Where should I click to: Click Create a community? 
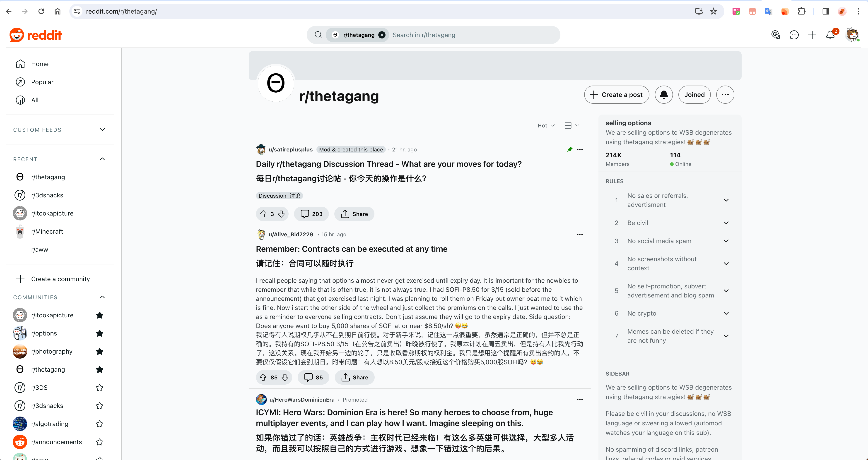pos(60,279)
